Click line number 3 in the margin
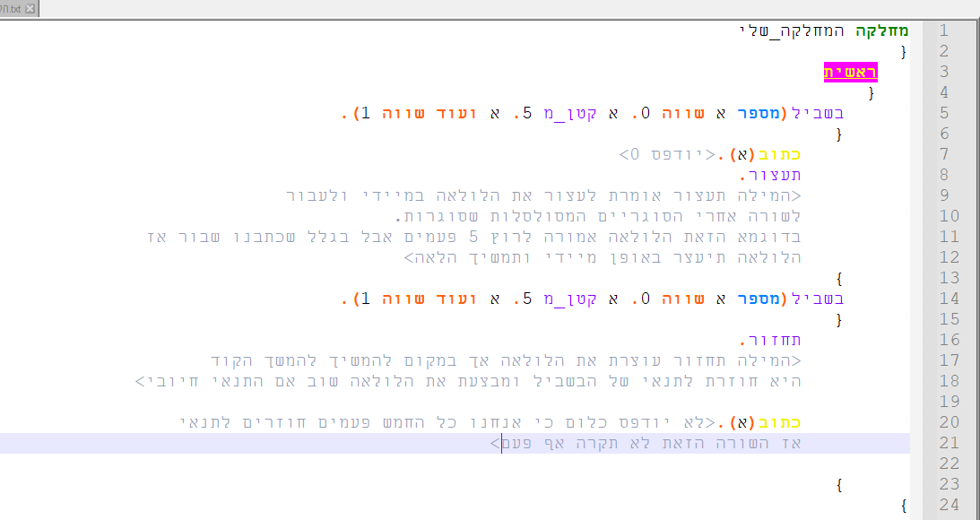 pos(944,72)
